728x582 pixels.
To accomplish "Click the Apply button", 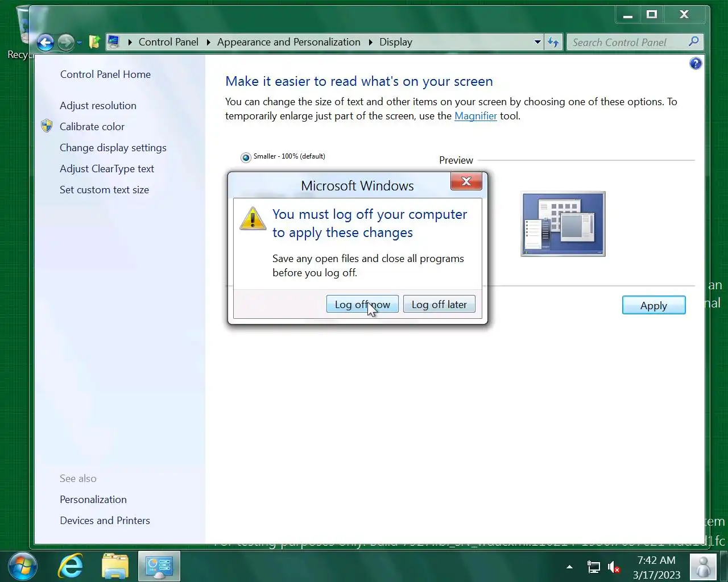I will click(x=653, y=305).
